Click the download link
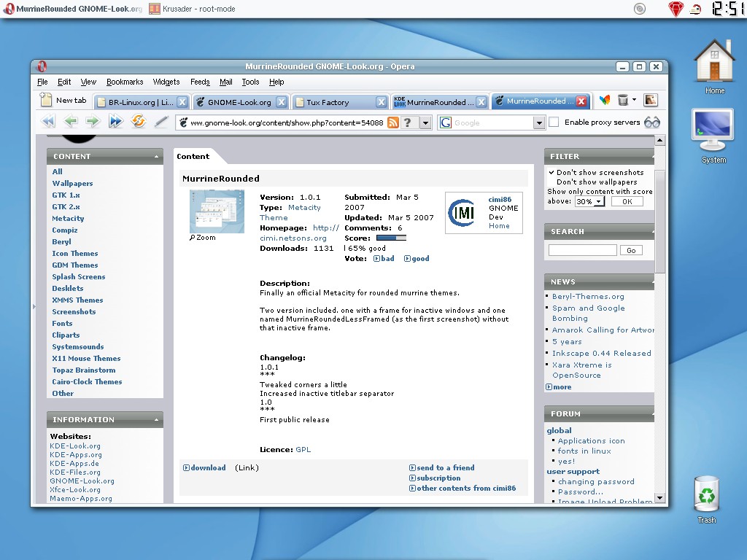 point(204,467)
